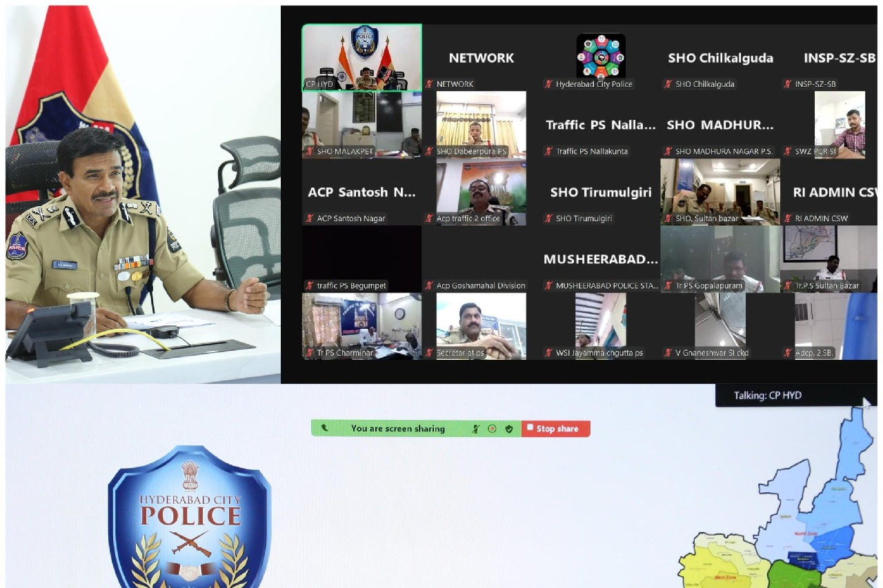Click muted mic icon for Acp Goshamahal Division
The image size is (883, 588).
pyautogui.click(x=430, y=285)
